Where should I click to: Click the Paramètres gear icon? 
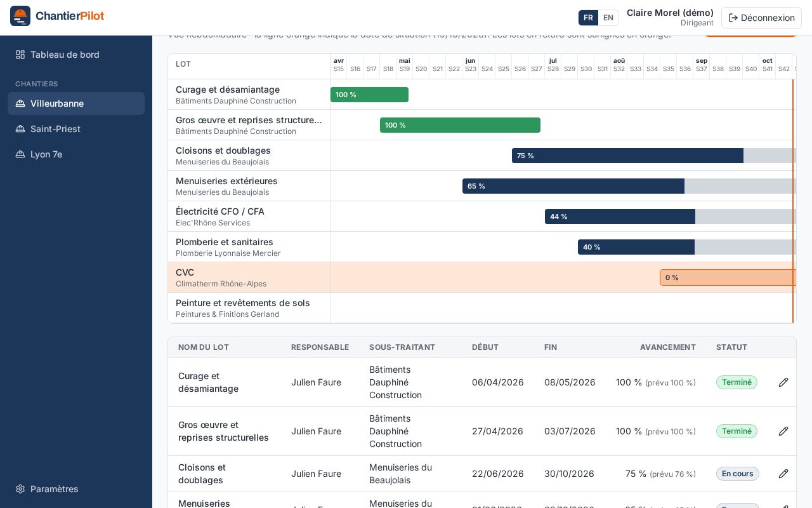click(x=20, y=489)
